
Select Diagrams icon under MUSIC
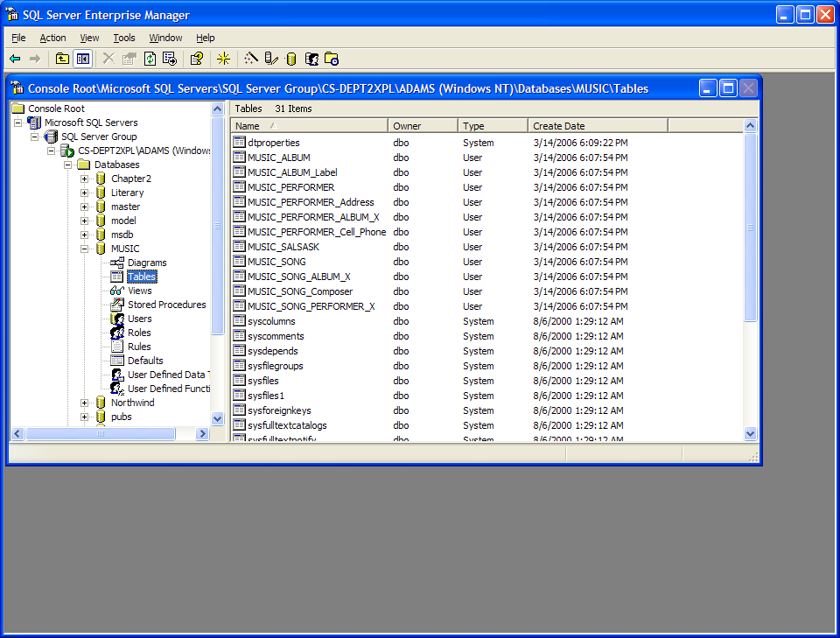tap(116, 263)
